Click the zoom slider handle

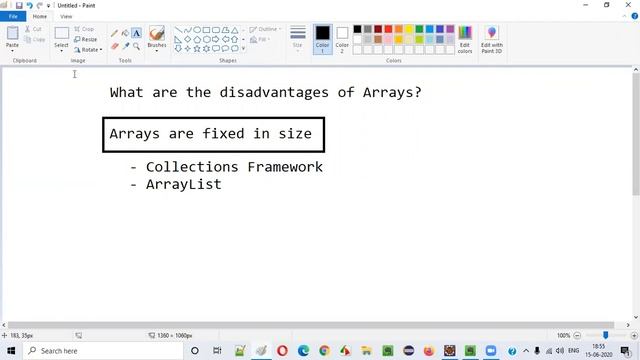point(606,335)
